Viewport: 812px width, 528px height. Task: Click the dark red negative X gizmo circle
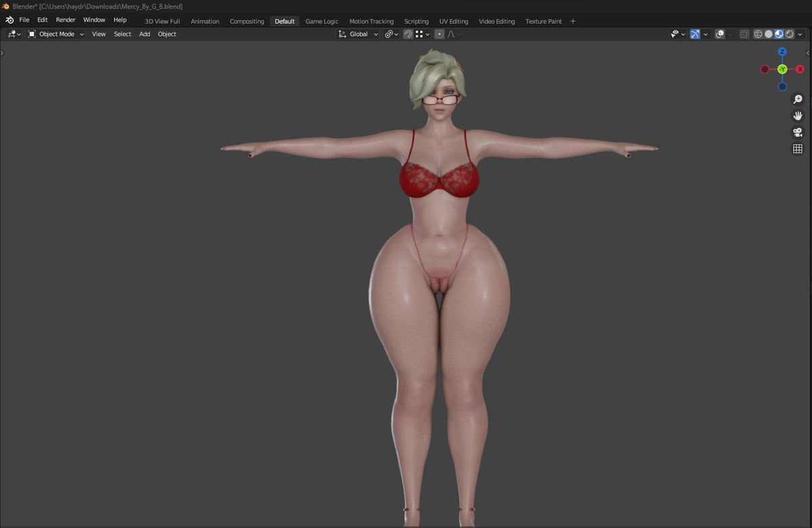pos(765,69)
